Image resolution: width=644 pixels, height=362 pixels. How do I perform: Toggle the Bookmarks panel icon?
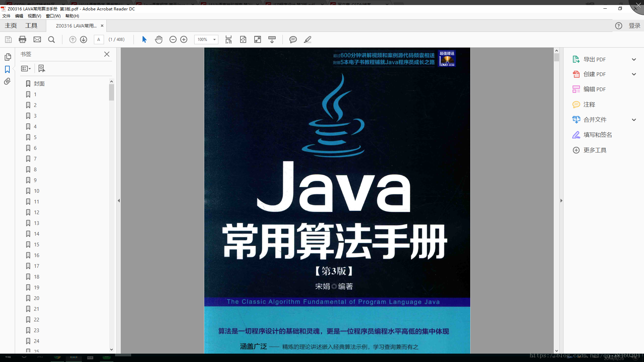tap(7, 69)
